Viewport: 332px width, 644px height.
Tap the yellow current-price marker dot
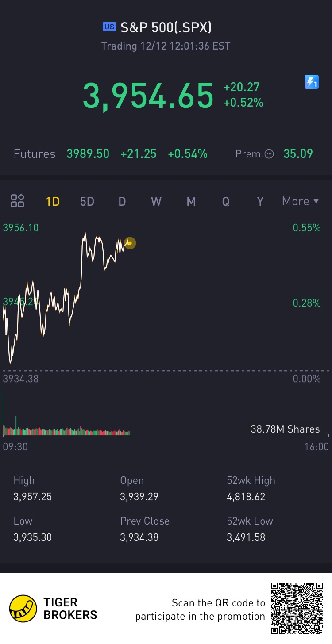click(x=130, y=243)
